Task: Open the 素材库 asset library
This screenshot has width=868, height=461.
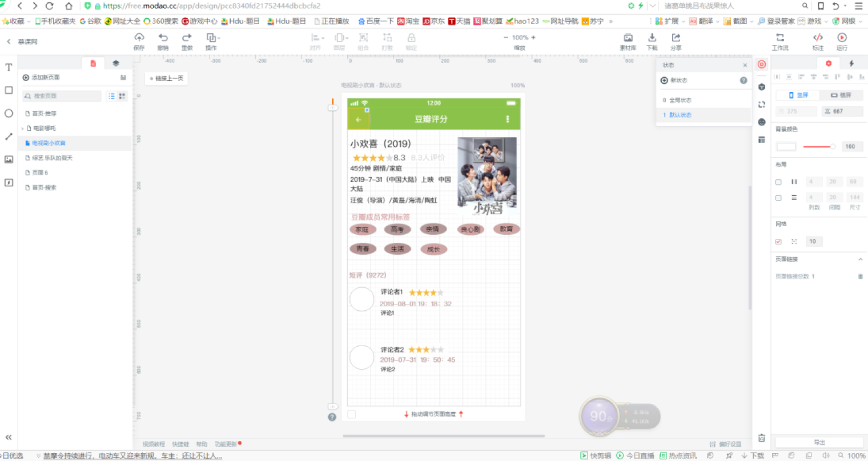Action: pyautogui.click(x=628, y=38)
